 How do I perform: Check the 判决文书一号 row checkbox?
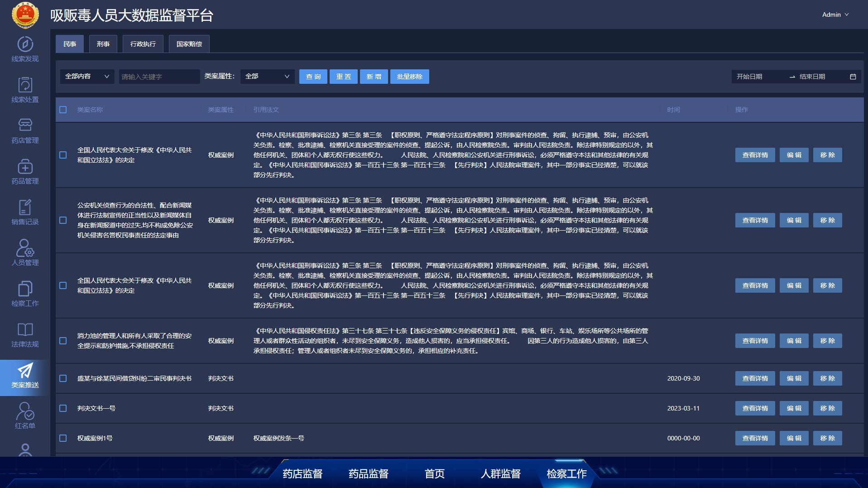pos(63,408)
